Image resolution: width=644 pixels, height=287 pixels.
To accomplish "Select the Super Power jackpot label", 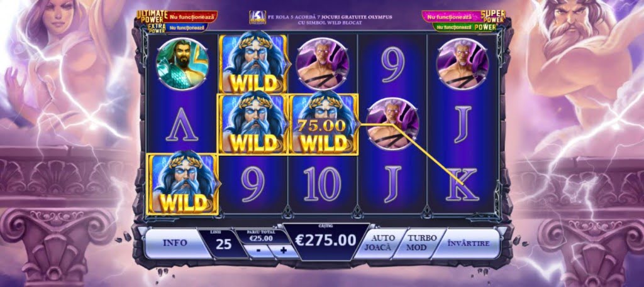I will point(493,16).
